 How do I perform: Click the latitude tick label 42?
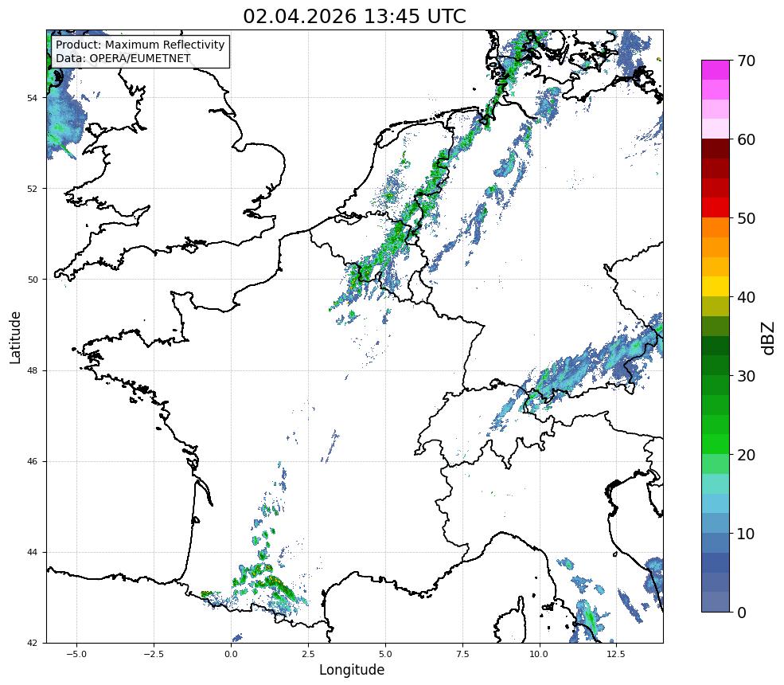(32, 643)
